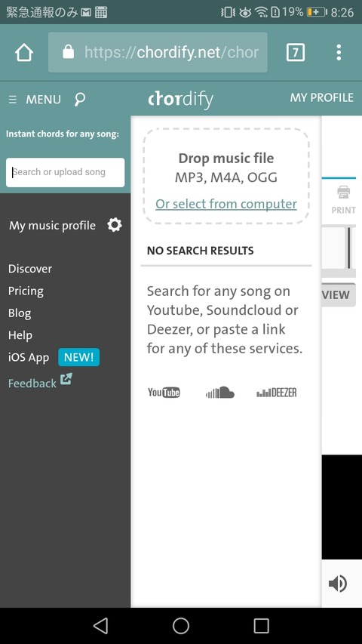Open the browser three-dot overflow menu

[x=339, y=53]
